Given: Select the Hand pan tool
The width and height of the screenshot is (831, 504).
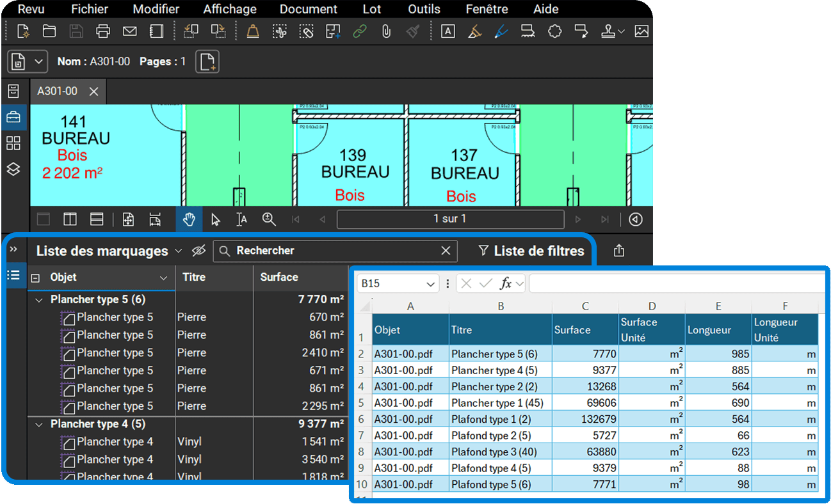Looking at the screenshot, I should 188,219.
